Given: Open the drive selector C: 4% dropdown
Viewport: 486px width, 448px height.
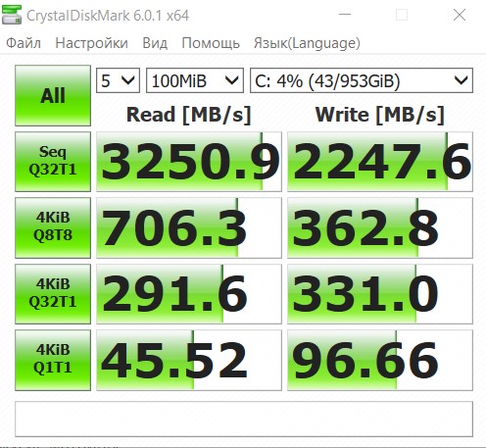Looking at the screenshot, I should point(362,80).
